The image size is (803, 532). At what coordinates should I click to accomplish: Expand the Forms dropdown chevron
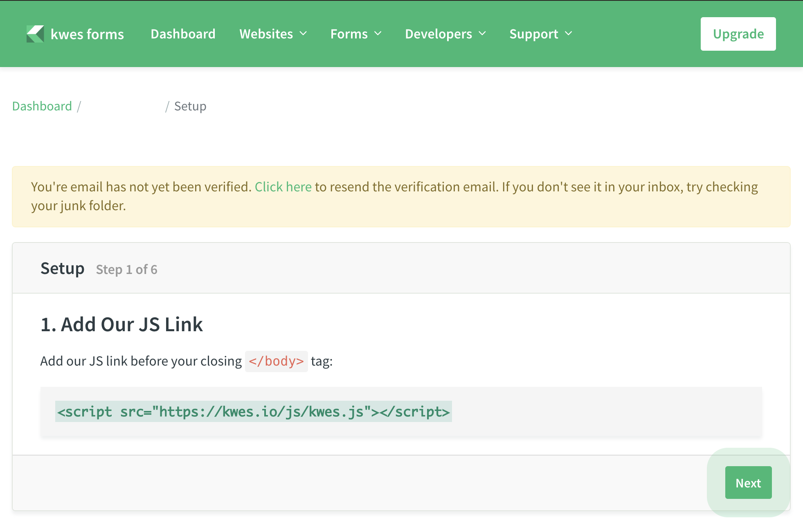point(378,34)
